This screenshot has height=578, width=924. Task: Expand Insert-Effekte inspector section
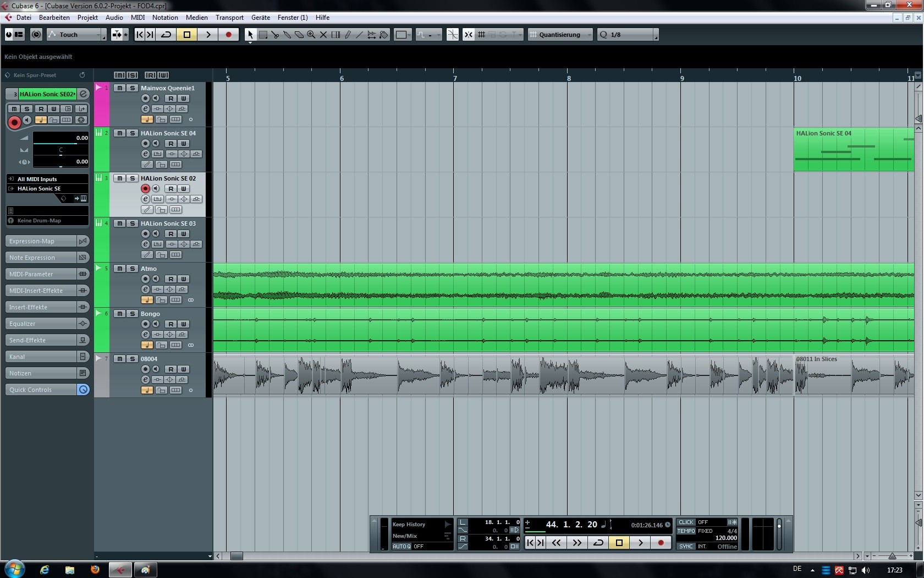click(47, 307)
